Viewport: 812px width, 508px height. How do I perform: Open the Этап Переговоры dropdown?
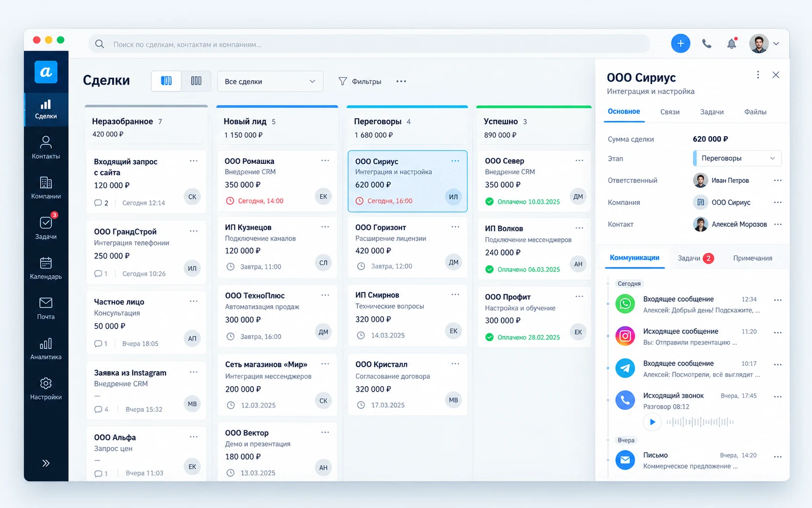(737, 158)
